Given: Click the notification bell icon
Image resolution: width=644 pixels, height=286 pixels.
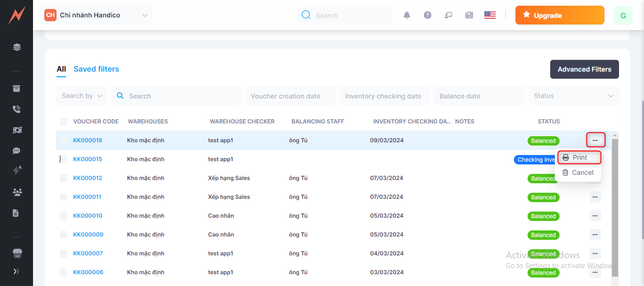Looking at the screenshot, I should coord(407,15).
